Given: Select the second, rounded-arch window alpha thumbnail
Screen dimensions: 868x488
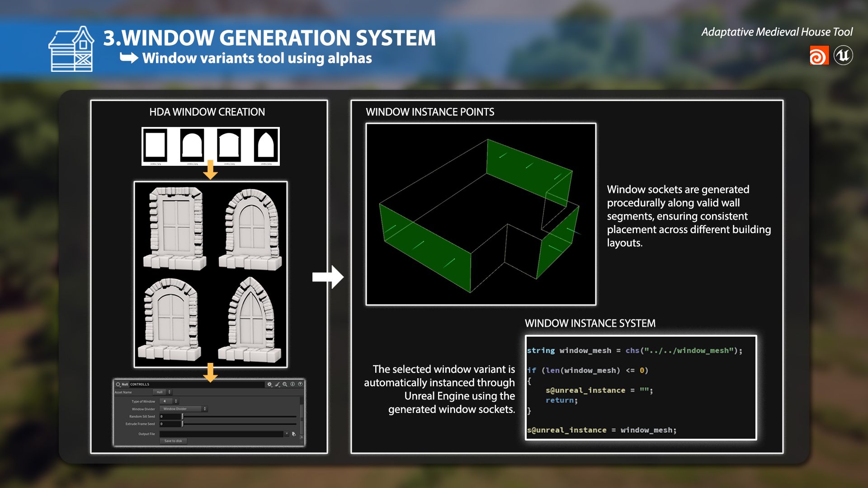Looking at the screenshot, I should [x=192, y=145].
